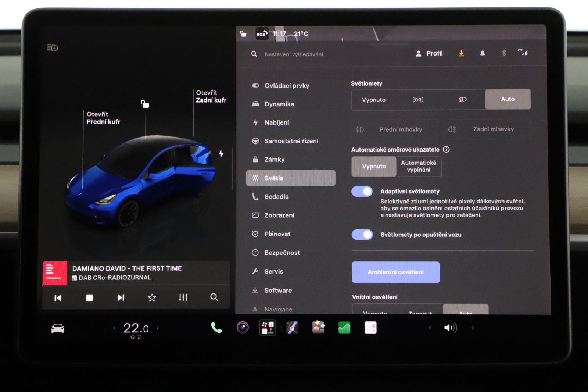
Task: Increase cabin temperature with right arrow
Action: click(x=158, y=328)
